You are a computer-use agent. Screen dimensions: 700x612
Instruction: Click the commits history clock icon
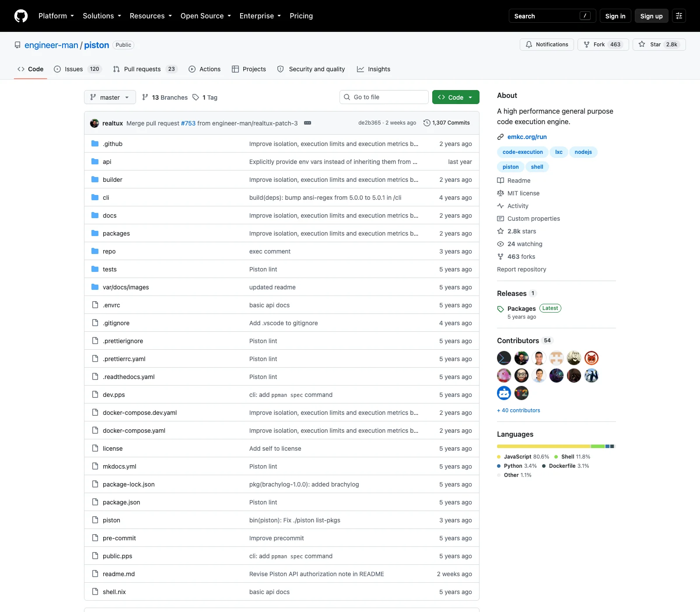(427, 123)
